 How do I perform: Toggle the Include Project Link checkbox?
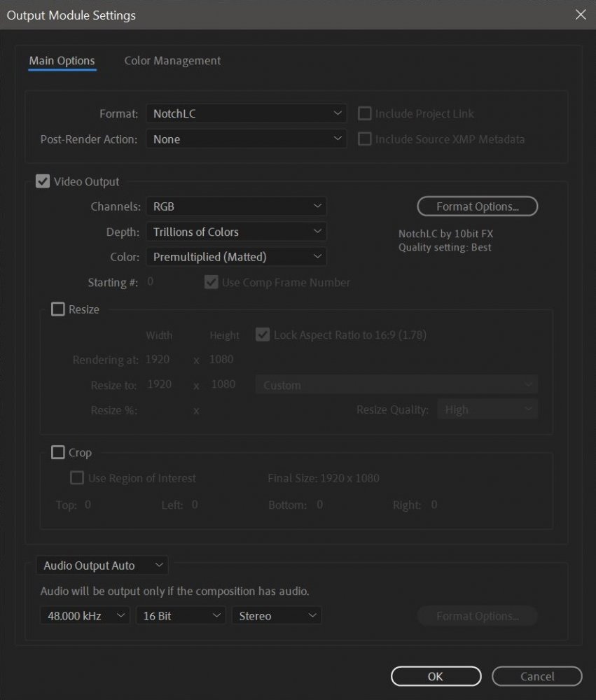click(364, 113)
